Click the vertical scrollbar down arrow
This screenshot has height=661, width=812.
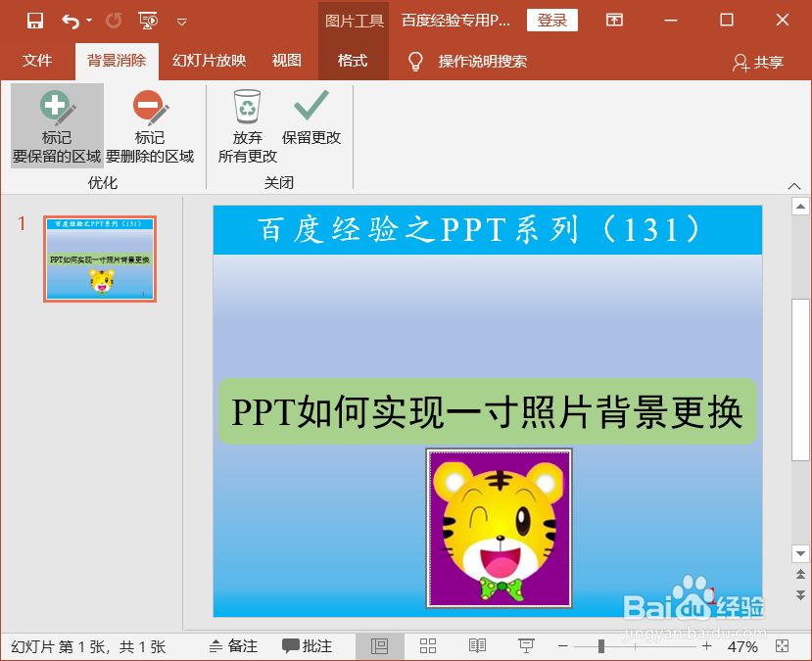pyautogui.click(x=800, y=553)
